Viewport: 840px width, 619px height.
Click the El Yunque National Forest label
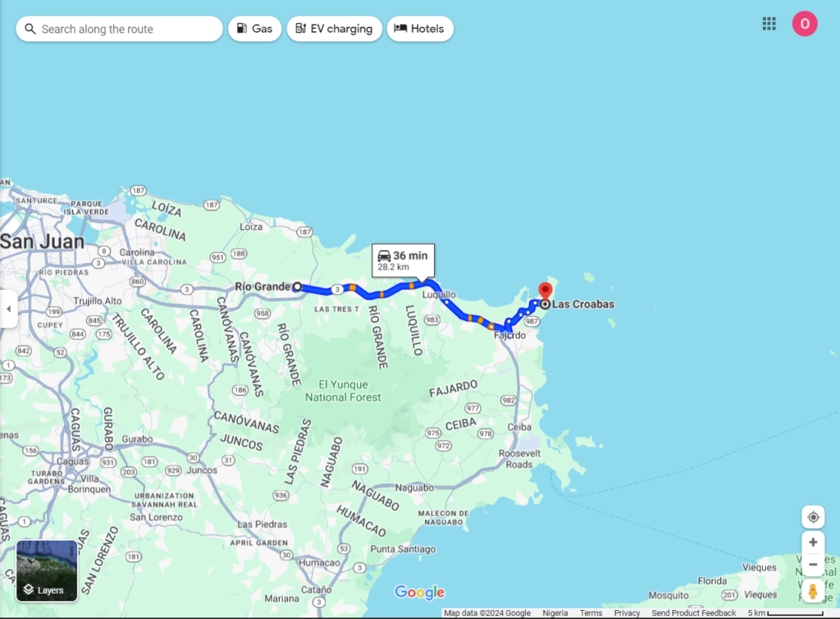[x=343, y=391]
